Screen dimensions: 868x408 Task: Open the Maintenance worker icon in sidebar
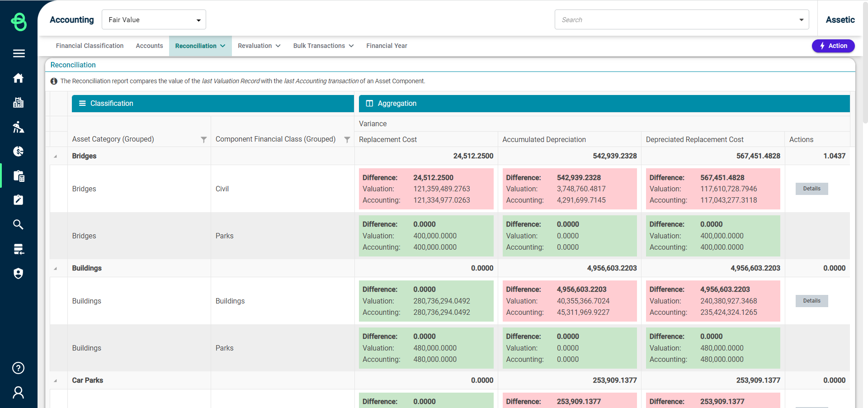(x=19, y=127)
